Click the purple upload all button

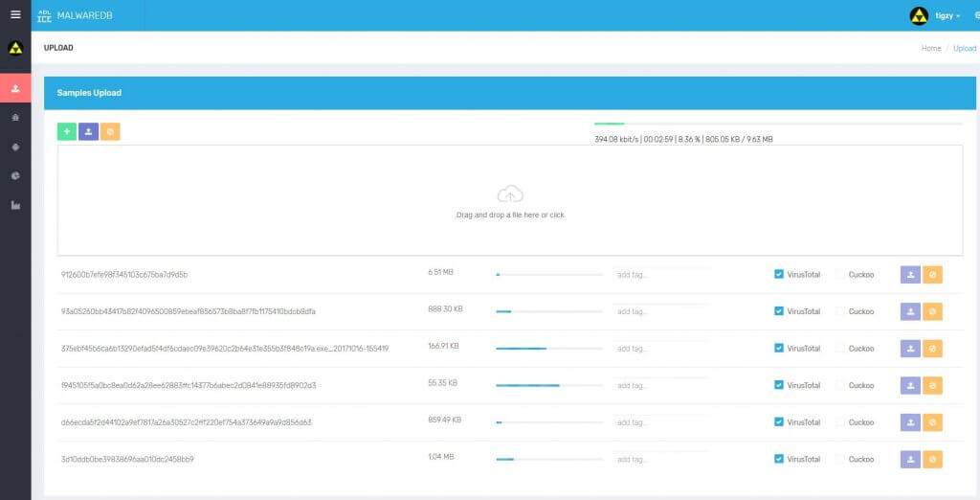tap(88, 132)
